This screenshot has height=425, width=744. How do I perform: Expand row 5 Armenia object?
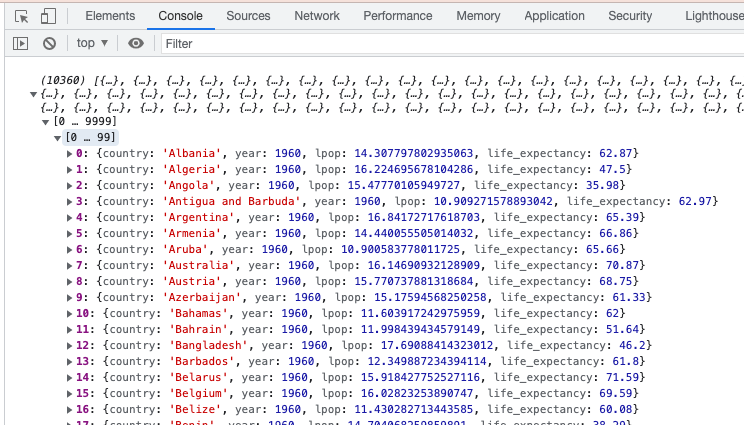pos(69,234)
